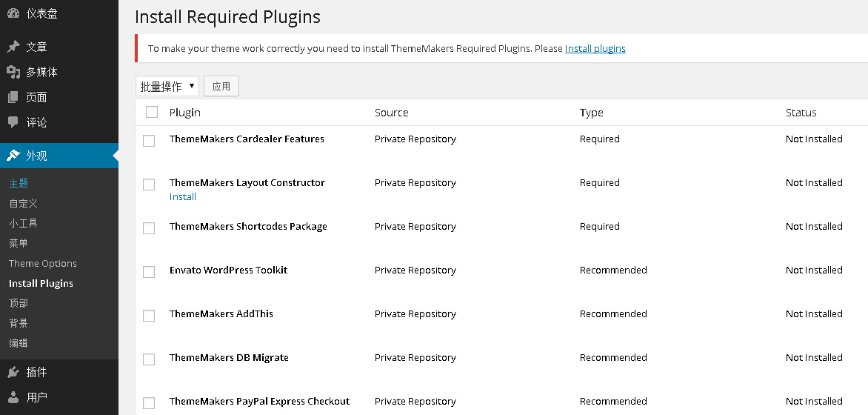Open Theme Options in the sidebar submenu
868x415 pixels.
point(43,263)
